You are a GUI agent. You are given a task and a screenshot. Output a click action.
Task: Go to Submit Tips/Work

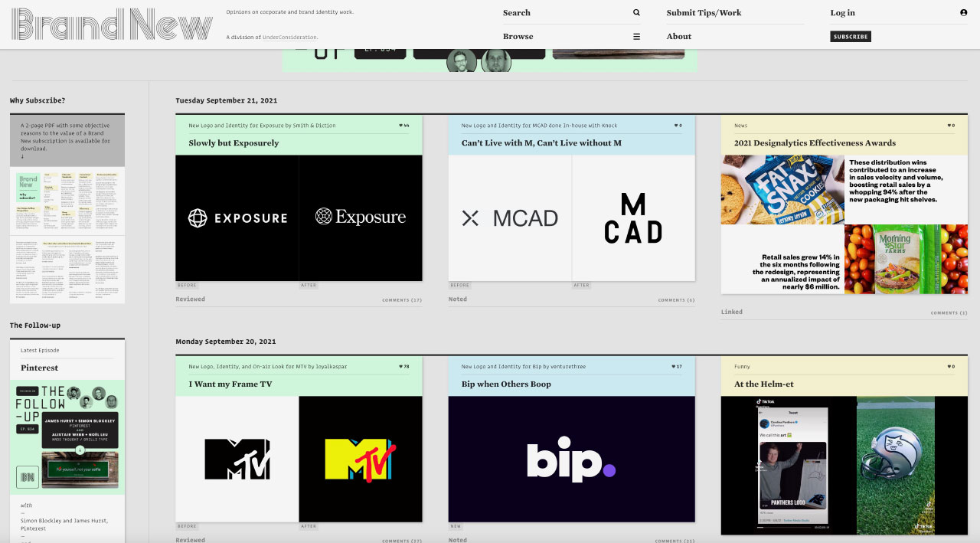pos(704,13)
